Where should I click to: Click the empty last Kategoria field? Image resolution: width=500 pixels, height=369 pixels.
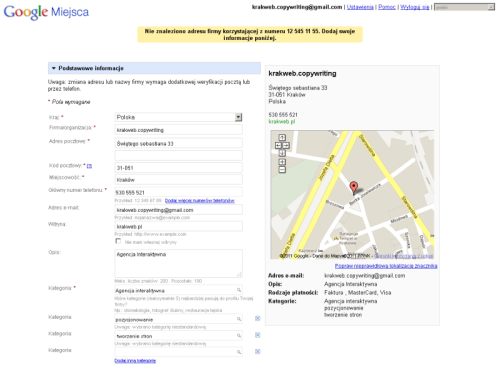click(x=178, y=352)
